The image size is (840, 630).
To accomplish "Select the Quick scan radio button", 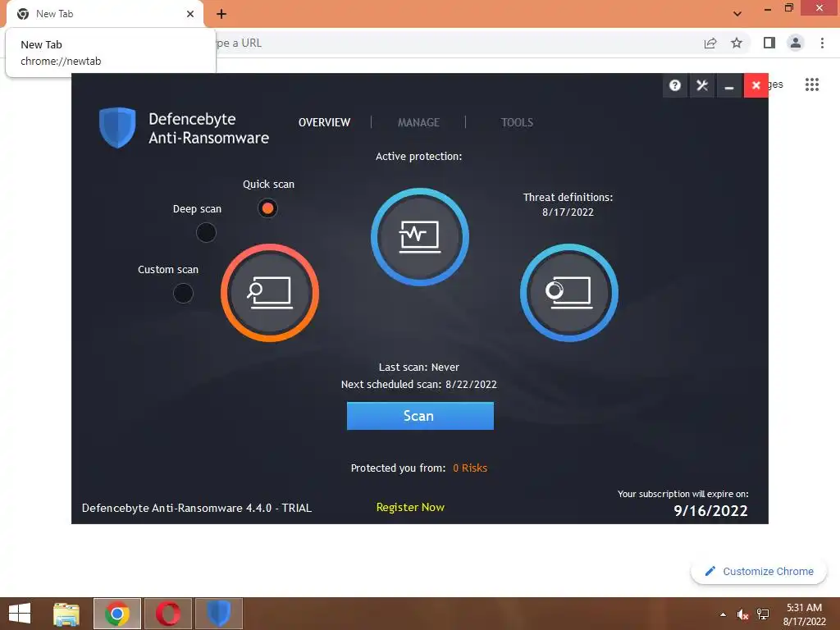I will tap(268, 208).
